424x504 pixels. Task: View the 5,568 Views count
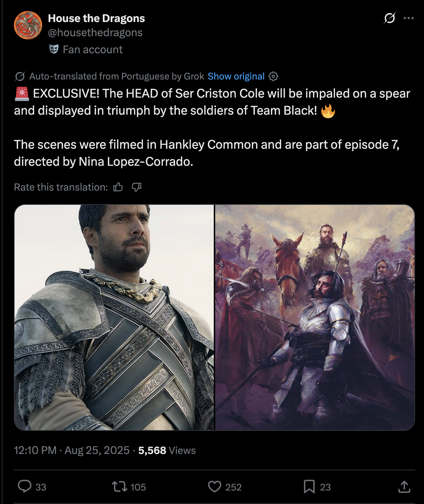click(x=167, y=450)
